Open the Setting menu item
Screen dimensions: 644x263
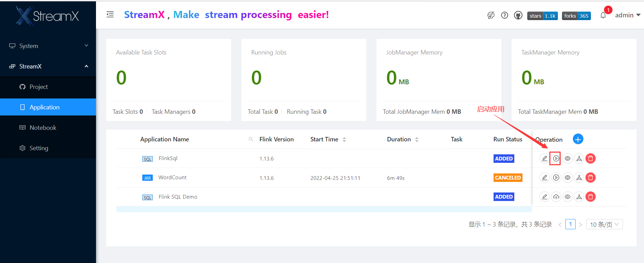[48, 148]
